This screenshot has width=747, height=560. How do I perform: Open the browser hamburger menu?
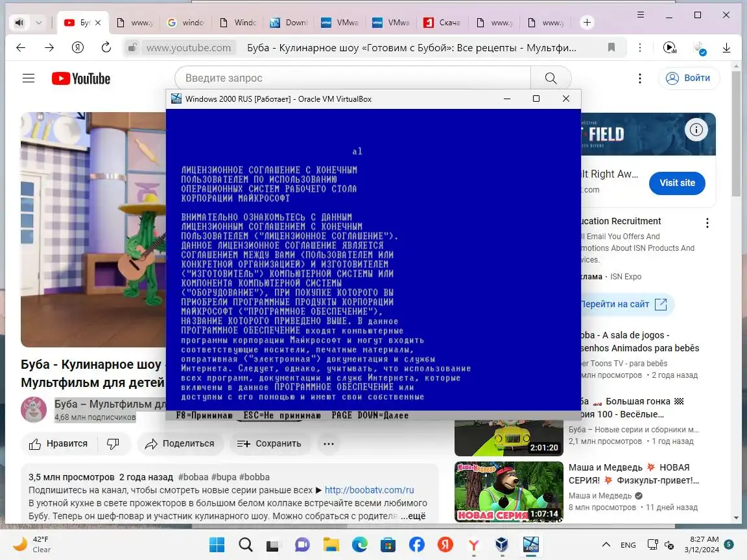tap(641, 16)
